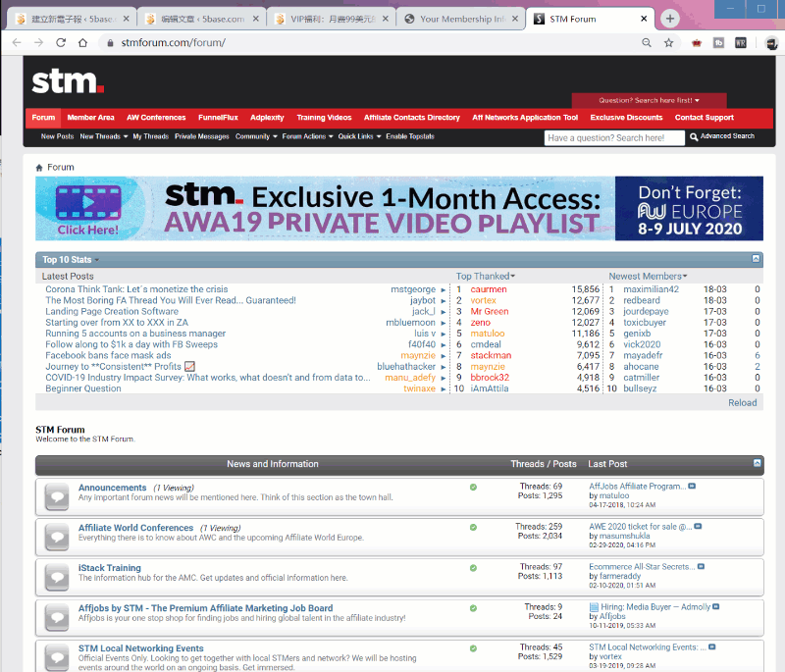Click the Advanced Search magnifier icon
Image resolution: width=785 pixels, height=672 pixels.
[x=694, y=136]
